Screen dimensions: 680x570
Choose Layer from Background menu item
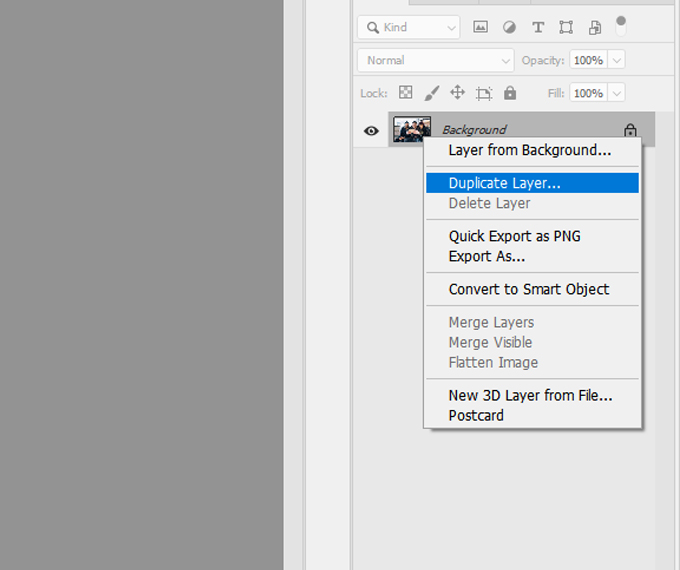tap(532, 151)
